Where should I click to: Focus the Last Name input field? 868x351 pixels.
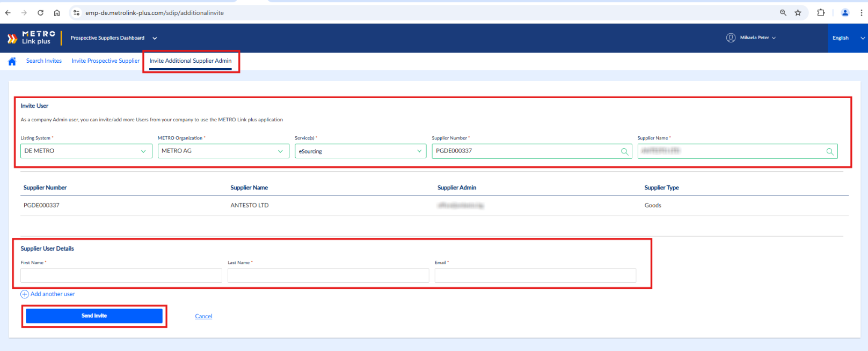(329, 275)
